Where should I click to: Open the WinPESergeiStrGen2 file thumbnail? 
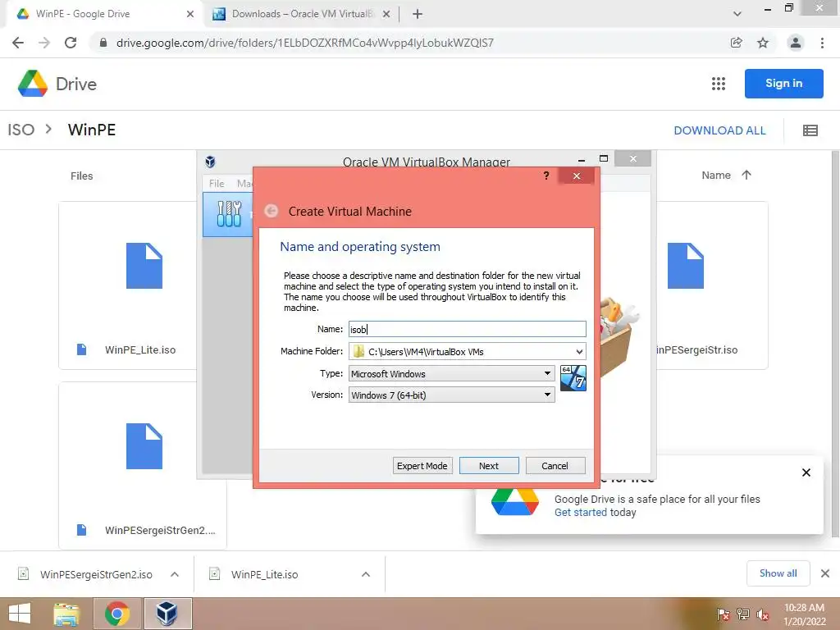(x=144, y=446)
